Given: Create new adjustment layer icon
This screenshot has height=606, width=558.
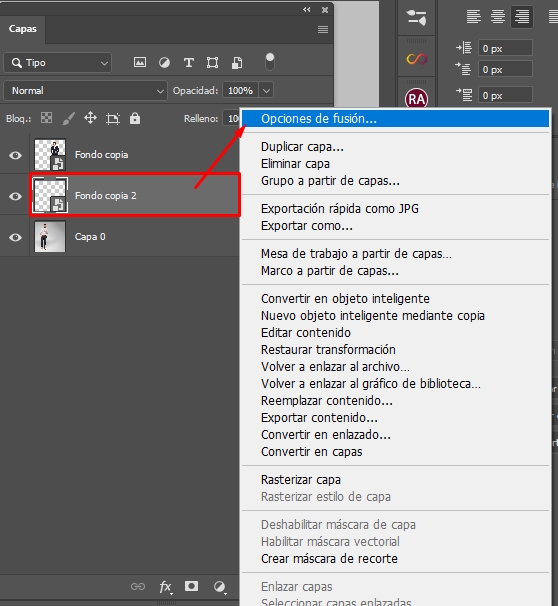Looking at the screenshot, I should (219, 587).
